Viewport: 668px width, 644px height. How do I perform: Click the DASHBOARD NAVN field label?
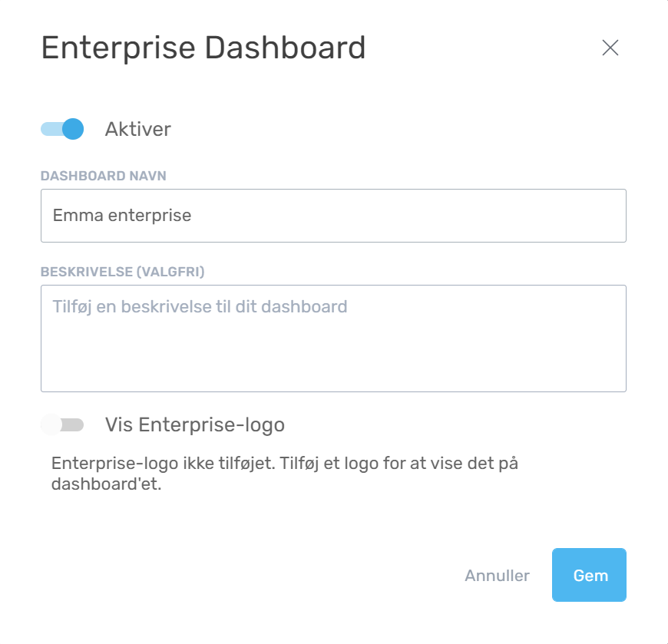[x=103, y=176]
